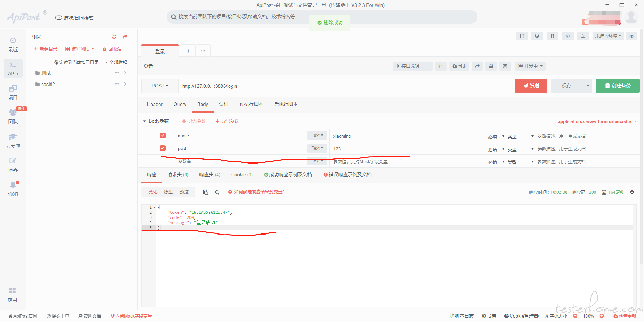Toggle the 皮肤/日间模式 skin mode switch
Image resolution: width=644 pixels, height=322 pixels.
coord(58,18)
